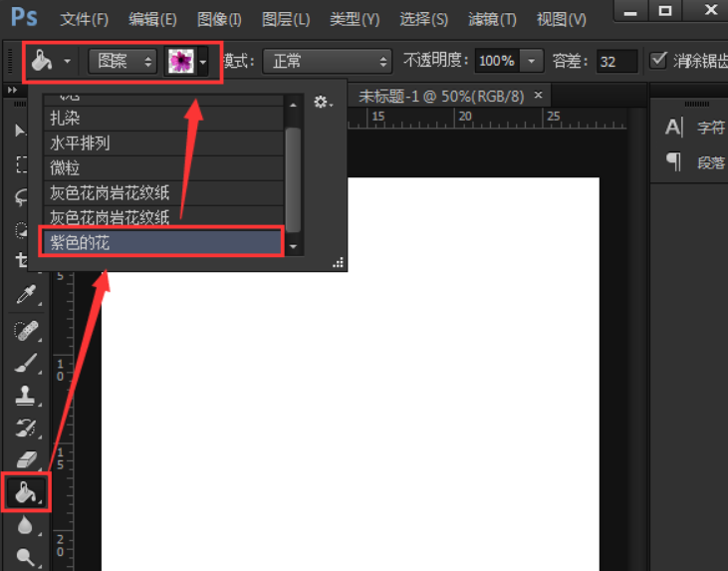The height and width of the screenshot is (571, 728).
Task: Select the Dodge tool
Action: tap(25, 557)
